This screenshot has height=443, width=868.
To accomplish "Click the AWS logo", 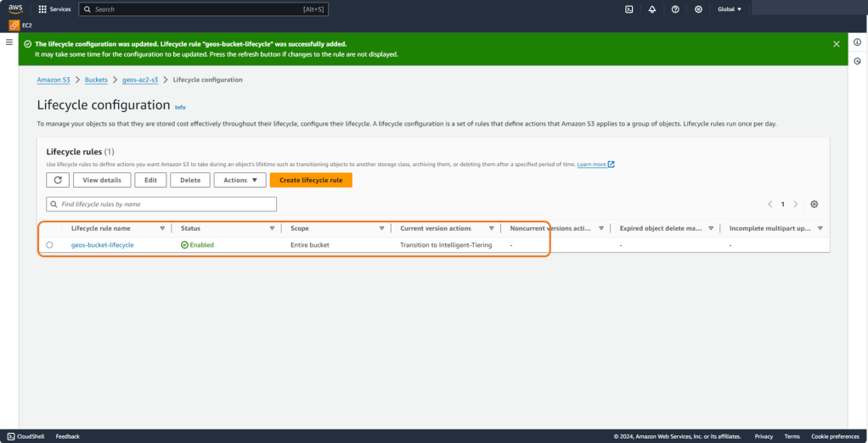I will click(x=16, y=8).
